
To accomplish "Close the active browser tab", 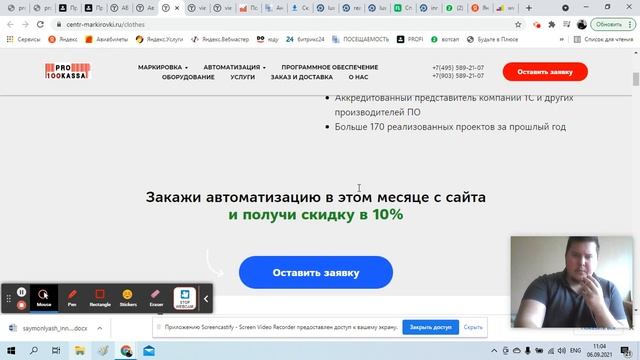I will 177,8.
